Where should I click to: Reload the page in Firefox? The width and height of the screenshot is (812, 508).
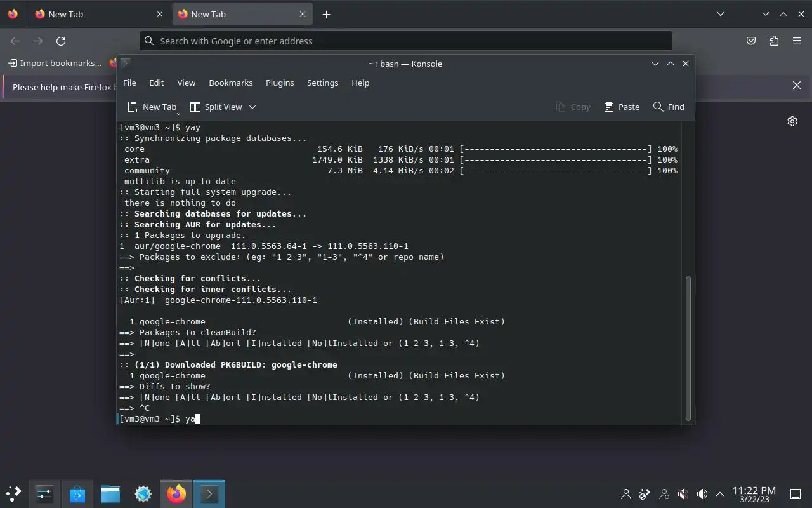click(x=61, y=41)
